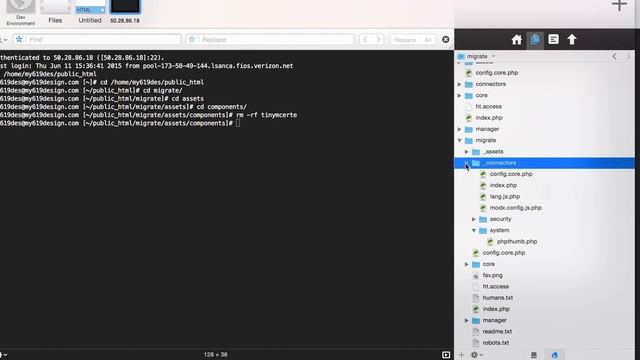Open the Dev Environment tab
The width and height of the screenshot is (640, 360).
tap(20, 13)
